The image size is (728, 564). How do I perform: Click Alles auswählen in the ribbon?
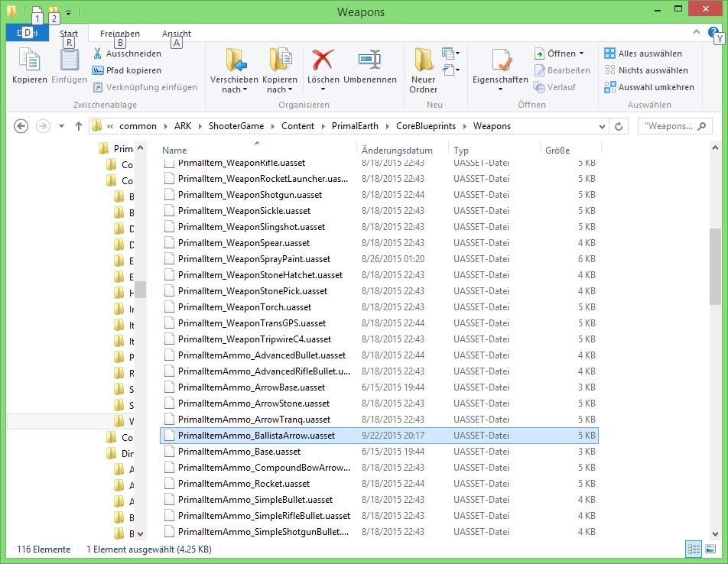643,53
